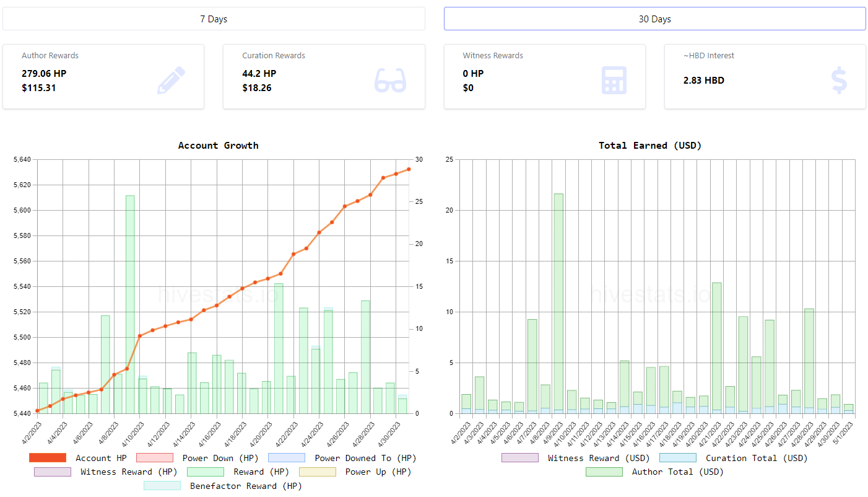
Task: Click the $18.26 curation value
Action: pos(257,88)
